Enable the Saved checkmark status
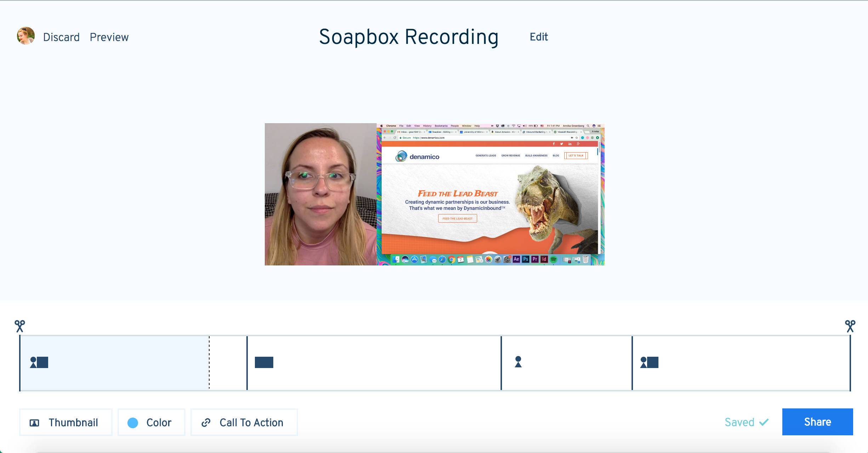The width and height of the screenshot is (868, 453). pos(746,423)
